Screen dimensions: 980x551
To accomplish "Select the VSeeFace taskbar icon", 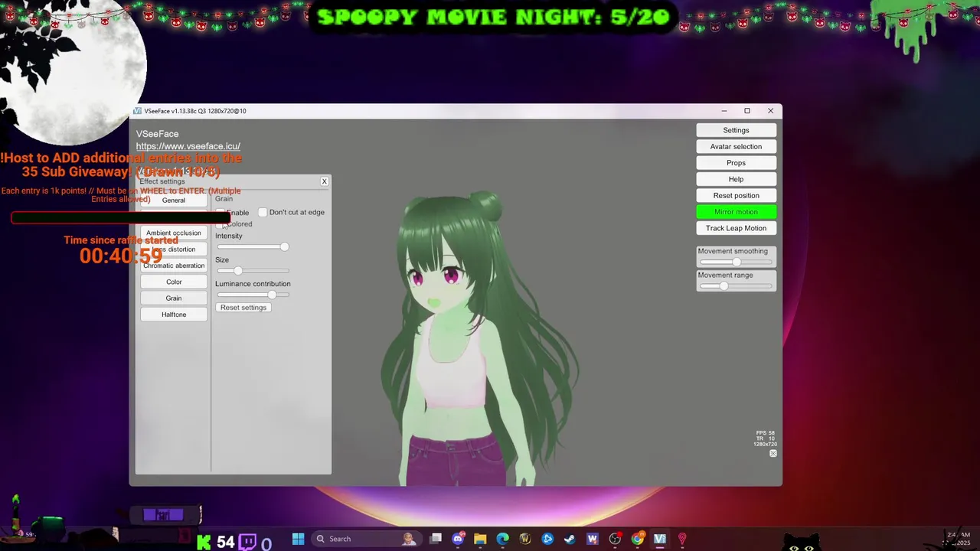I will [x=659, y=539].
